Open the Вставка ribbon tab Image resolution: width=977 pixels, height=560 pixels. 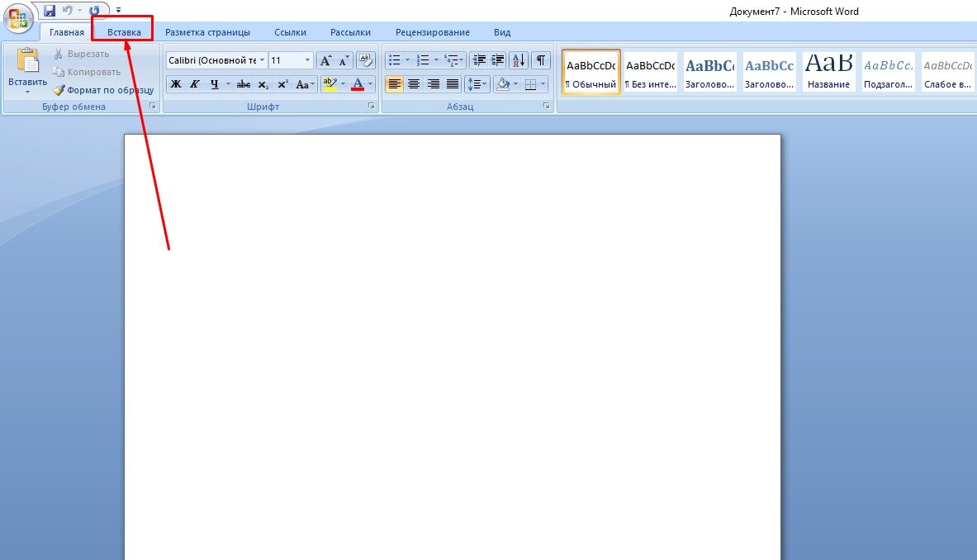coord(124,32)
